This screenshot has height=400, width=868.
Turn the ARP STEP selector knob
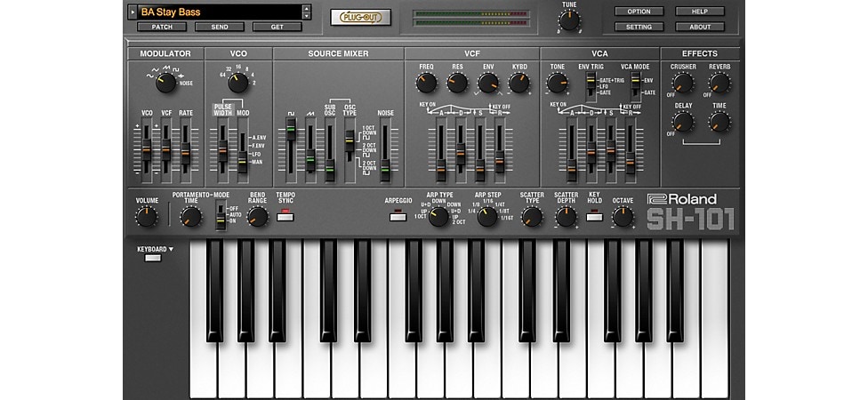tap(487, 216)
